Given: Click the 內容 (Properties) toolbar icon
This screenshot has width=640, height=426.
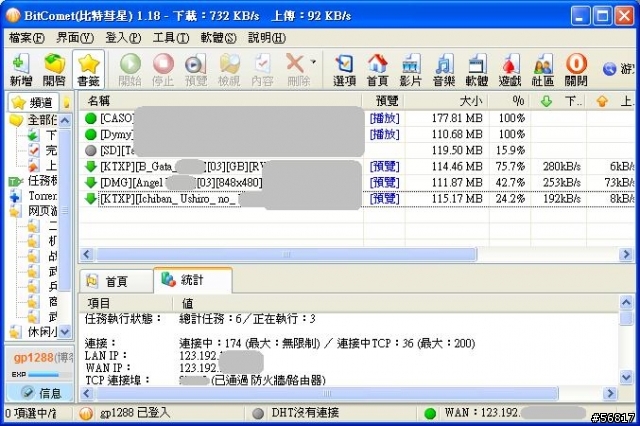Looking at the screenshot, I should (x=262, y=69).
